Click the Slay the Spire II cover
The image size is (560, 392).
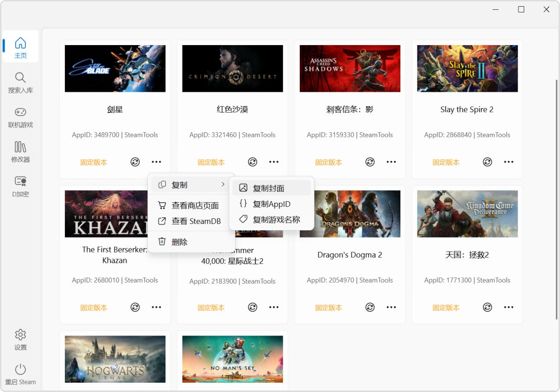coord(468,68)
